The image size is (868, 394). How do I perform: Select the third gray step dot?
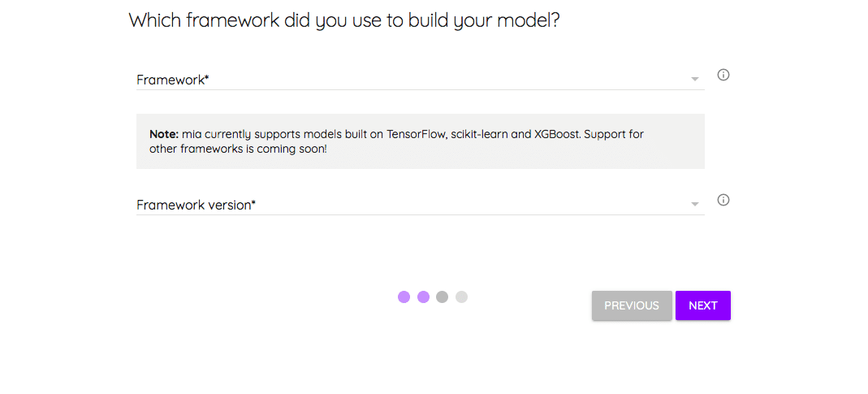[x=442, y=297]
